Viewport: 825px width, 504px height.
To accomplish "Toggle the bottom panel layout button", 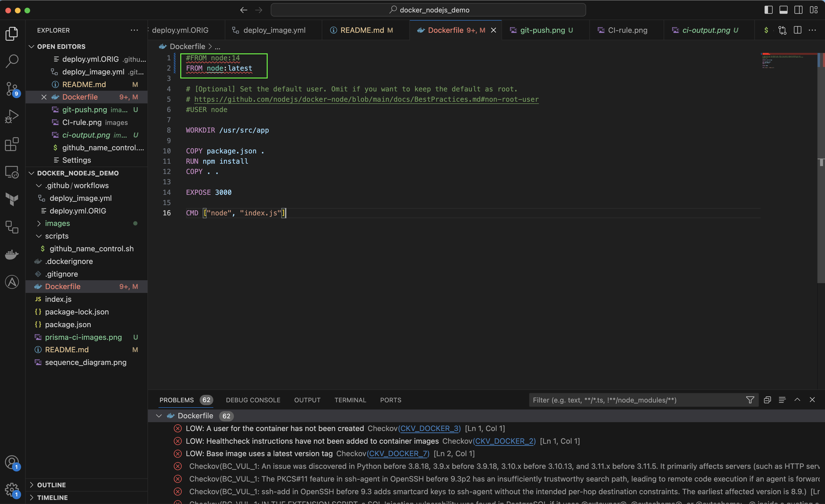I will tap(784, 10).
